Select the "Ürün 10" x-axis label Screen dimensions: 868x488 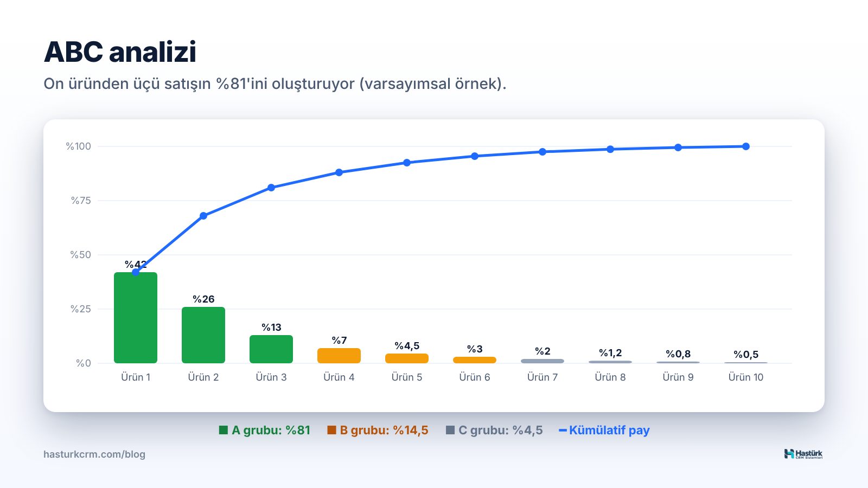pyautogui.click(x=746, y=377)
